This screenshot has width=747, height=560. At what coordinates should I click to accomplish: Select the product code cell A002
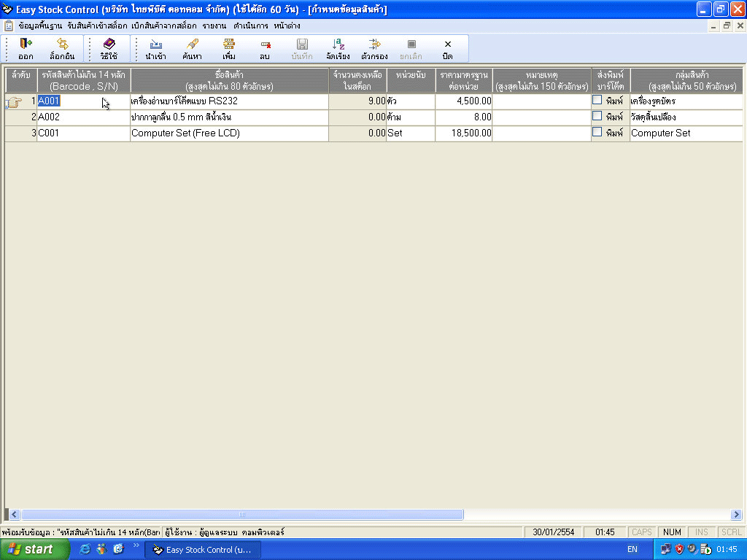[83, 117]
